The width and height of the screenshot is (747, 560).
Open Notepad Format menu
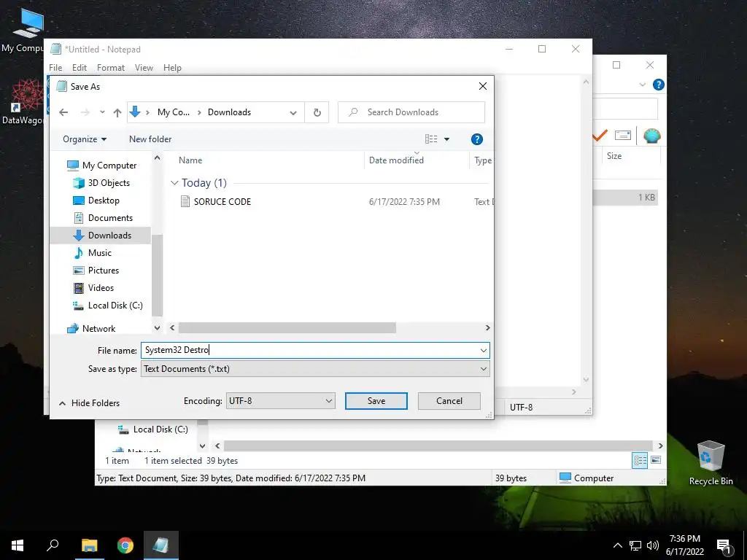pyautogui.click(x=111, y=68)
